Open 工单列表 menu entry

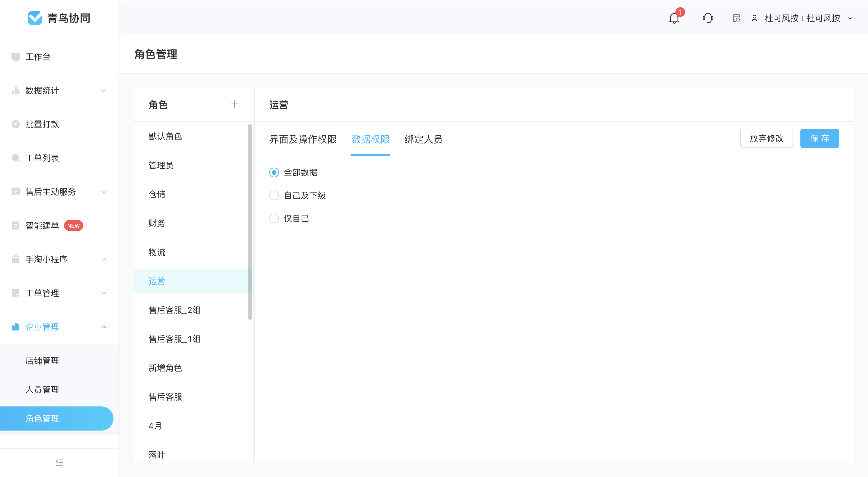pos(60,158)
